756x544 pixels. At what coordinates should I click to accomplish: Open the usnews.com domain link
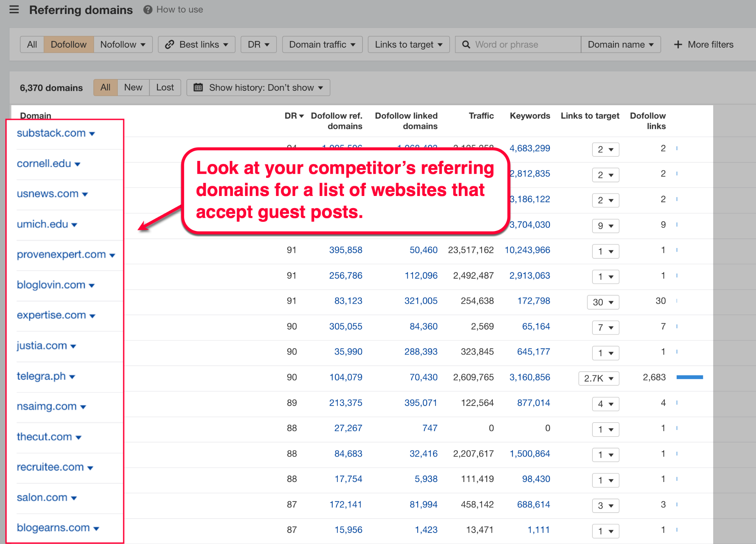[48, 194]
